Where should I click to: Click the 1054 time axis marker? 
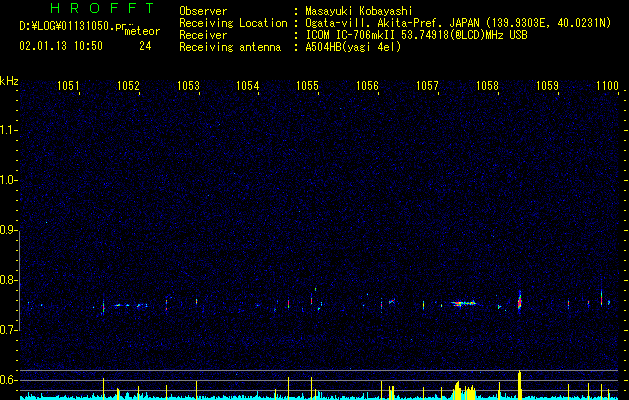point(248,86)
